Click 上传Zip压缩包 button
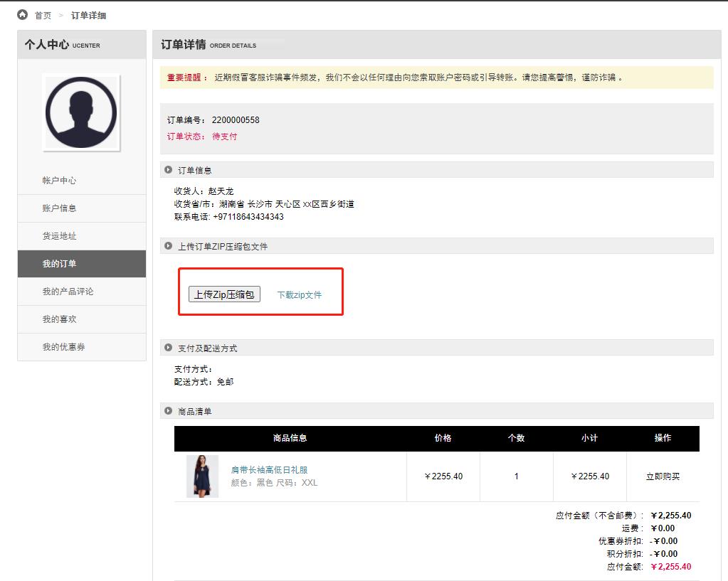The height and width of the screenshot is (581, 728). 224,294
